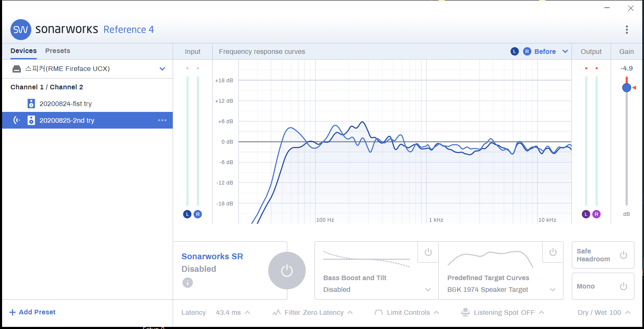Click the input R channel badge
This screenshot has height=329, width=644.
click(198, 214)
